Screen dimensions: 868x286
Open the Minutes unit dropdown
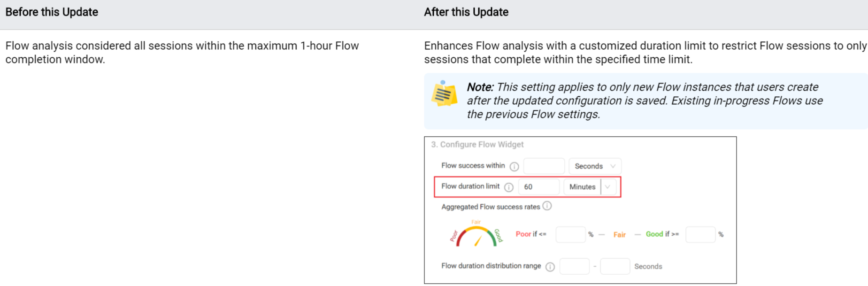click(x=590, y=187)
